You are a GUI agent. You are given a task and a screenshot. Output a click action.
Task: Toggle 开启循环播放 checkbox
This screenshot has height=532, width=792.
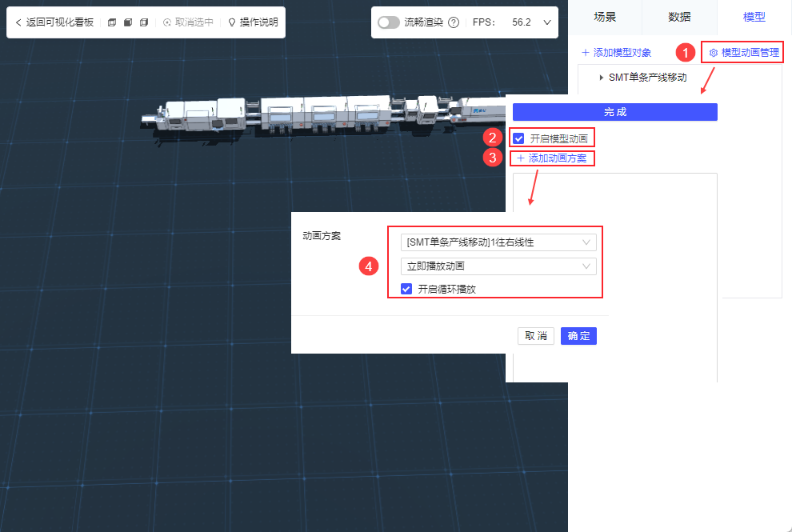pos(406,289)
